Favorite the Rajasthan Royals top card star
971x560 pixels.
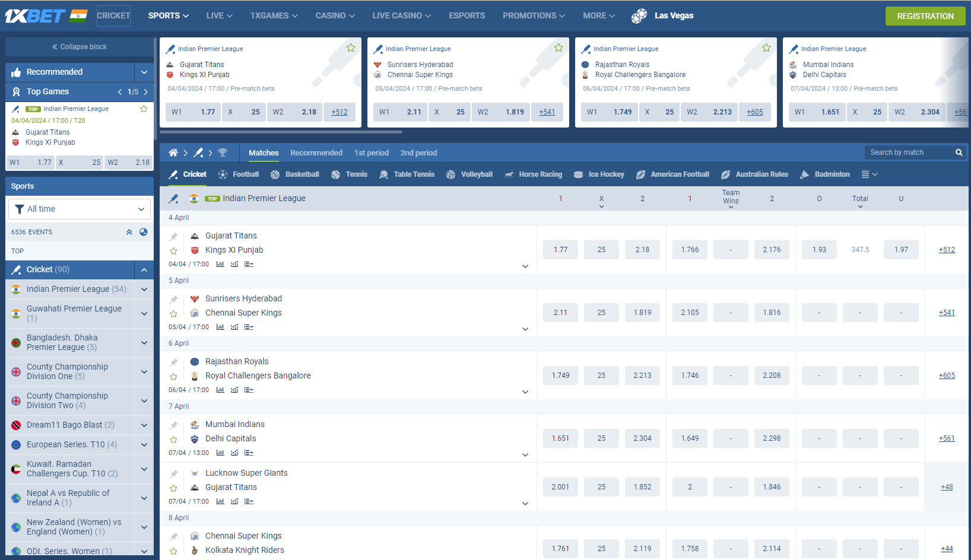tap(766, 48)
